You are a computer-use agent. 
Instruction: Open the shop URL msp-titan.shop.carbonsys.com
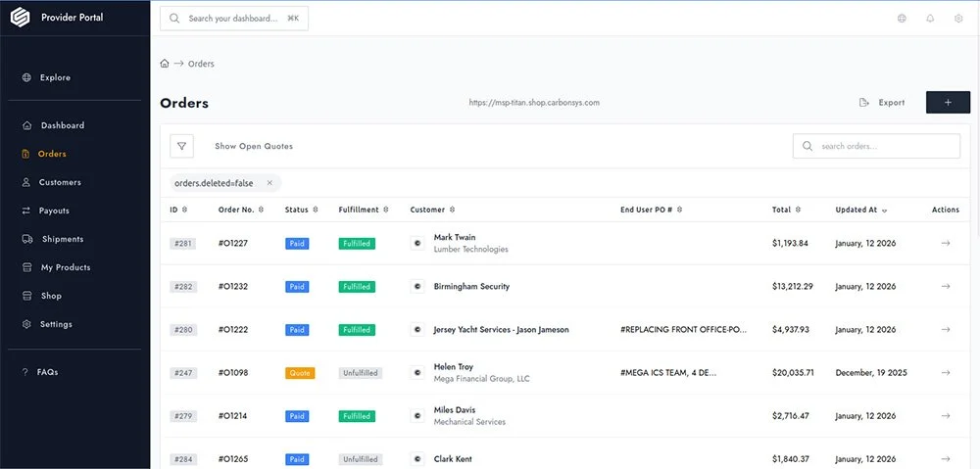coord(534,103)
